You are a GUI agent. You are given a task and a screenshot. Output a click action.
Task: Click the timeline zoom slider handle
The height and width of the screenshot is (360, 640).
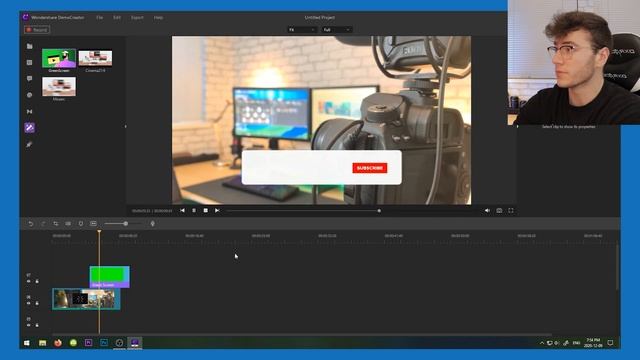click(126, 224)
